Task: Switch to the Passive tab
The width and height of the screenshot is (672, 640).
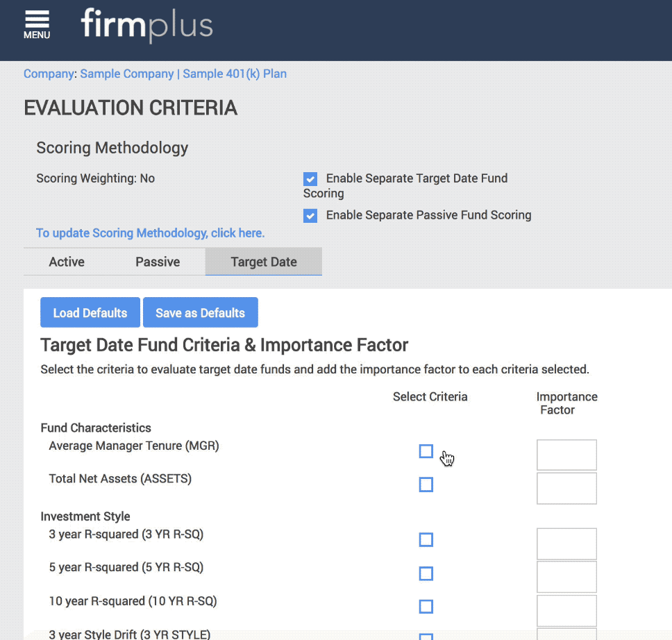Action: click(158, 262)
